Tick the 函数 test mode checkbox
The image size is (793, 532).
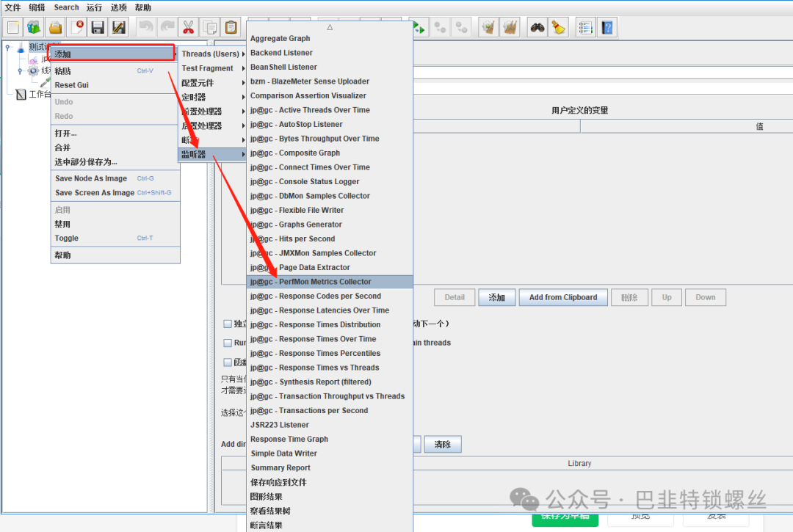click(228, 362)
